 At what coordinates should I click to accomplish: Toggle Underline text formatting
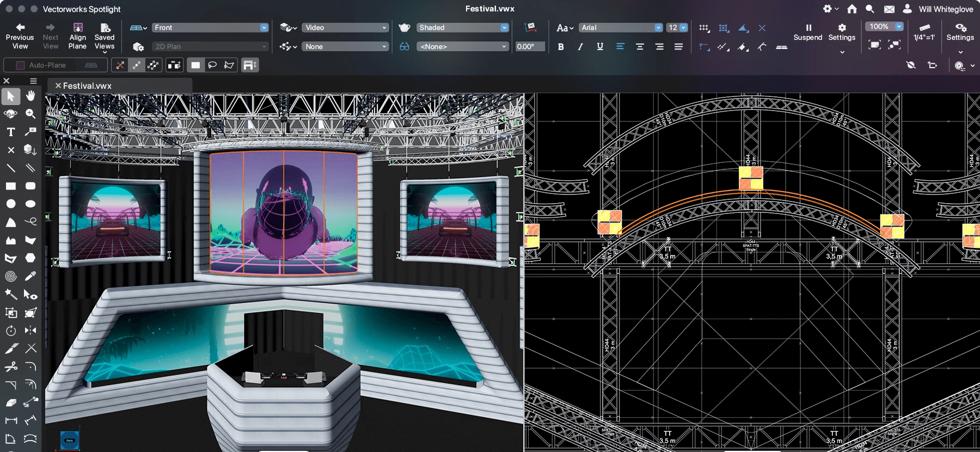[x=600, y=47]
